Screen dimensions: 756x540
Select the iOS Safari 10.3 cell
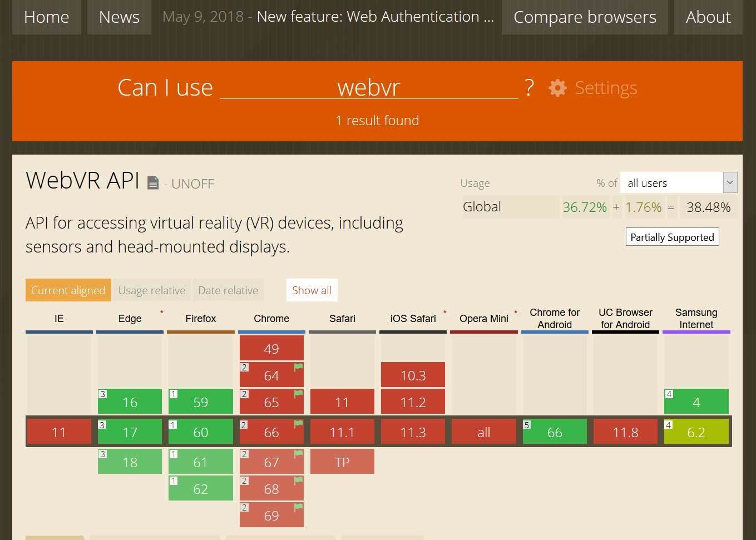tap(413, 375)
